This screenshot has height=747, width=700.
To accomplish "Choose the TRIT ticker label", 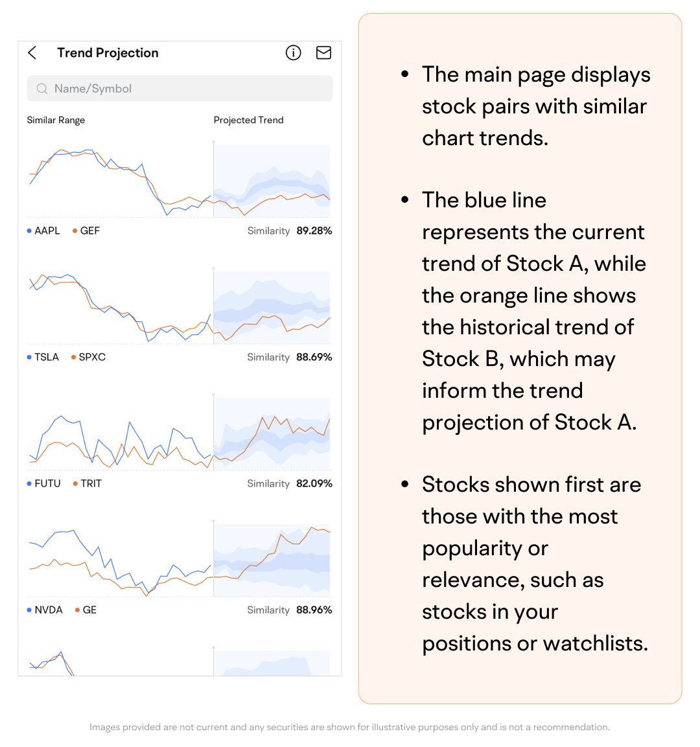I will tap(91, 483).
